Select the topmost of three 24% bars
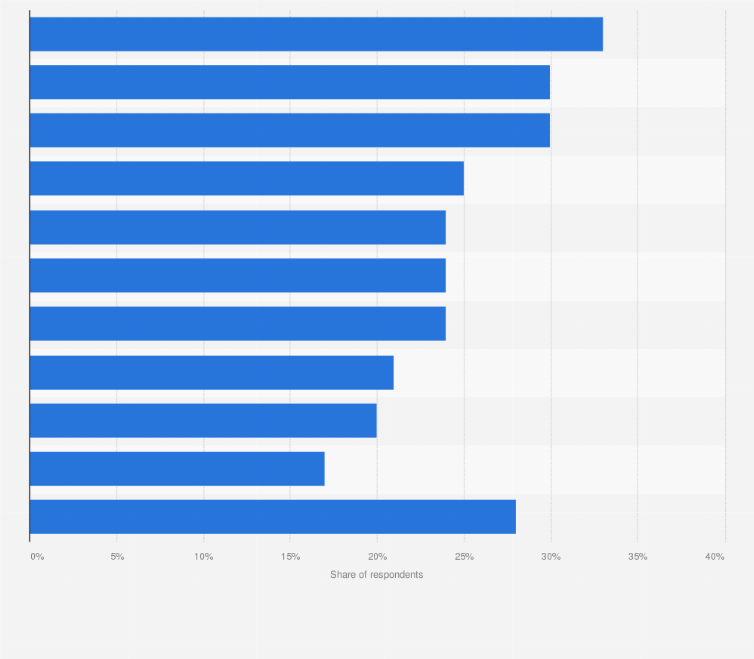 (x=238, y=227)
